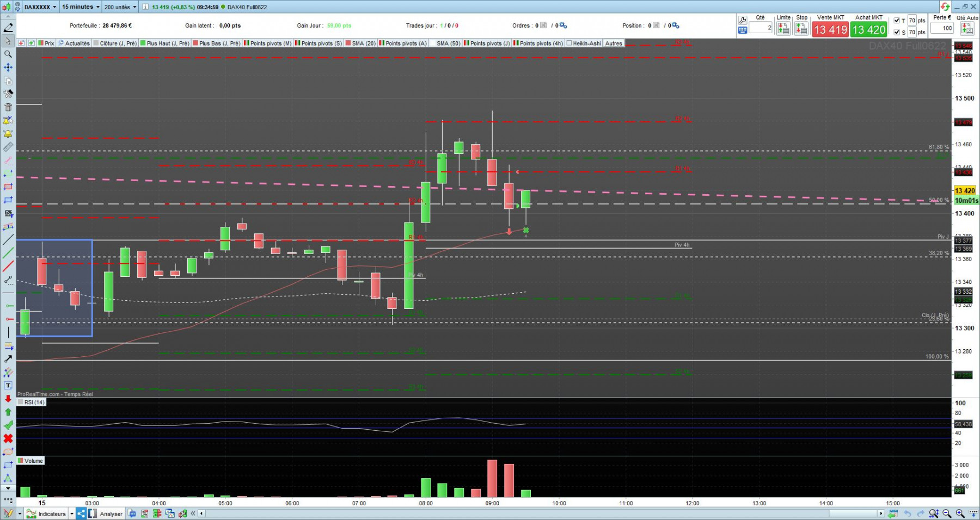
Task: Select the red trend line tool
Action: tap(8, 267)
